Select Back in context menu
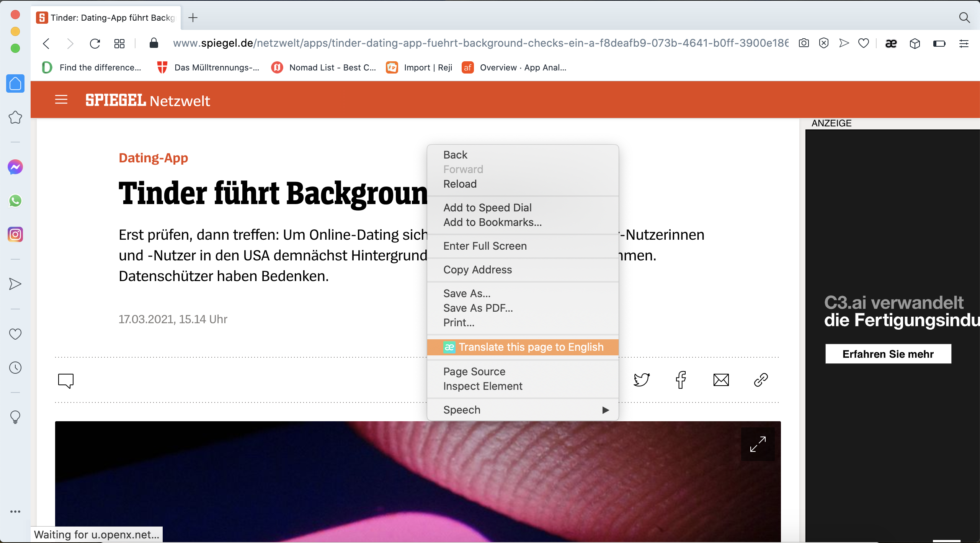The width and height of the screenshot is (980, 543). tap(523, 155)
